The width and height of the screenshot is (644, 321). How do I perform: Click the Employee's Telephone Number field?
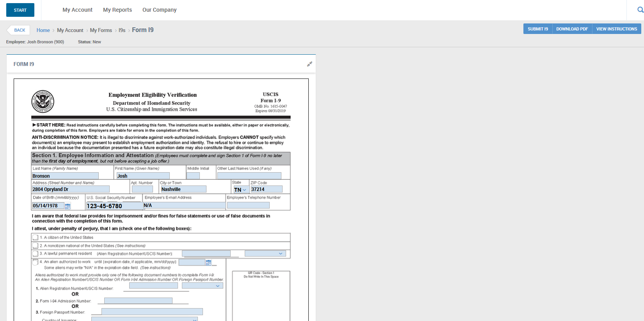pyautogui.click(x=248, y=205)
